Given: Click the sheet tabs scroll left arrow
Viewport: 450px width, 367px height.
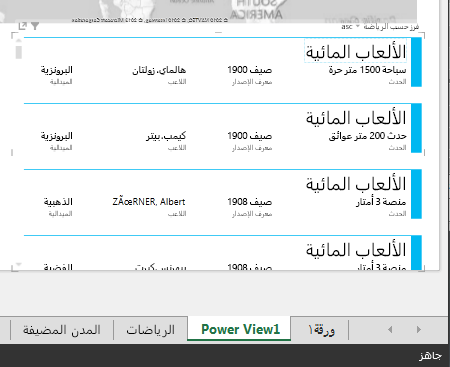Looking at the screenshot, I should pyautogui.click(x=390, y=330).
